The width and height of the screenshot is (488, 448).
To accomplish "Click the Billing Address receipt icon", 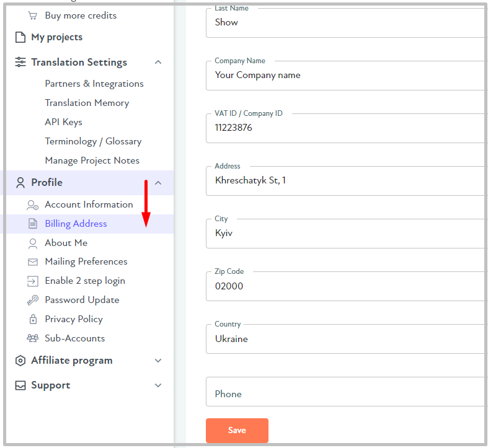I will pos(33,224).
